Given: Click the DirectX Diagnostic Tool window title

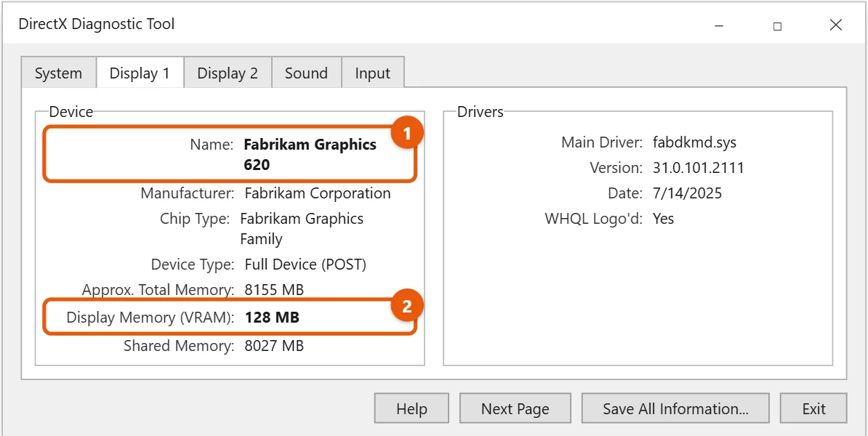Looking at the screenshot, I should coord(97,25).
